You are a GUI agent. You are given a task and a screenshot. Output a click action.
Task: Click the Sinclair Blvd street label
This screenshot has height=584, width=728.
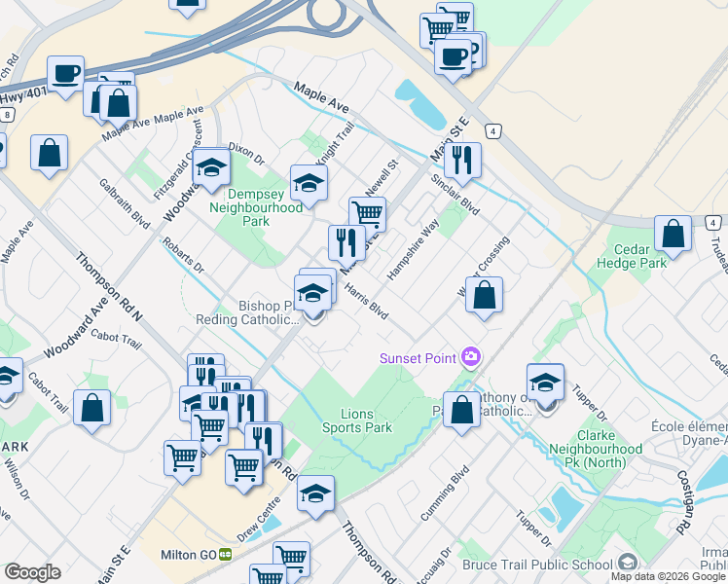(455, 195)
